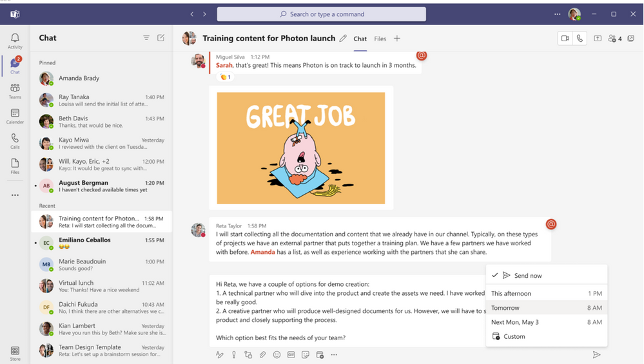Click Reta Taylor's avatar in conversation
Image resolution: width=644 pixels, height=364 pixels.
198,230
